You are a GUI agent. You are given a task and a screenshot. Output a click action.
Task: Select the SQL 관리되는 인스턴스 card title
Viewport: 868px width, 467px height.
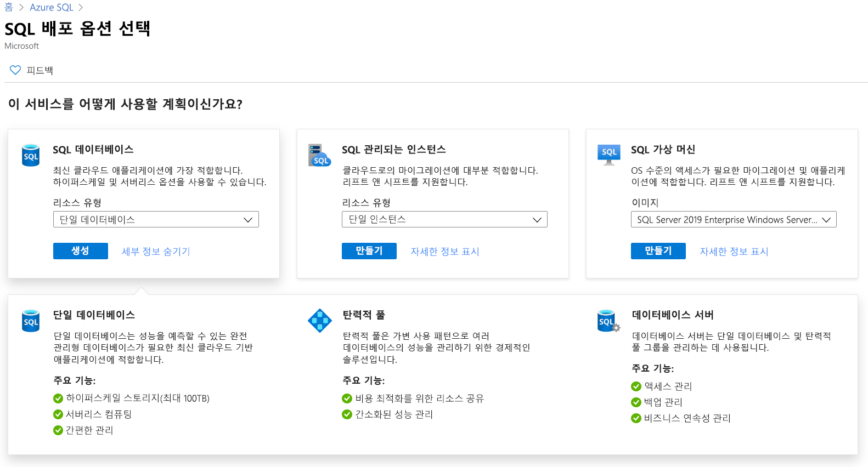(394, 150)
